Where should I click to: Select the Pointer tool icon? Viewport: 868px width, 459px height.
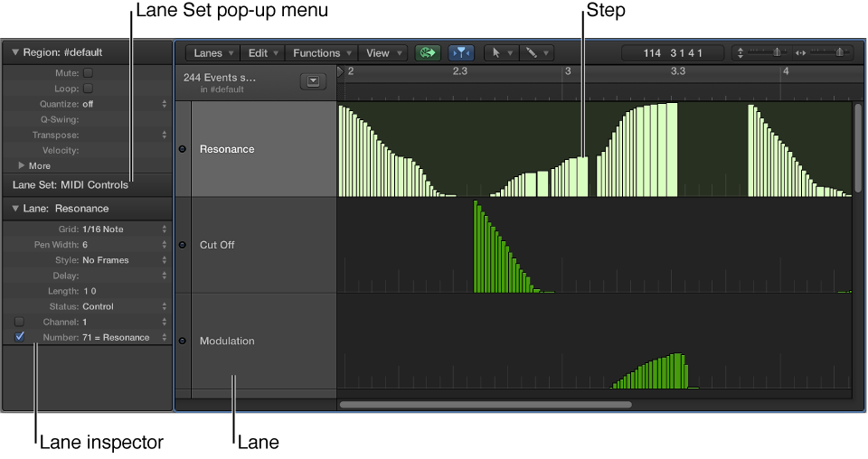point(496,53)
